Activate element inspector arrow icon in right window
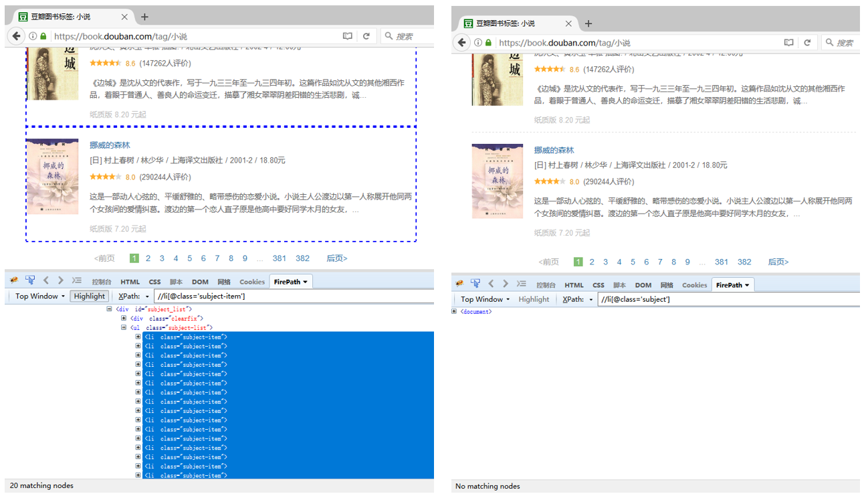Image resolution: width=868 pixels, height=500 pixels. (475, 284)
